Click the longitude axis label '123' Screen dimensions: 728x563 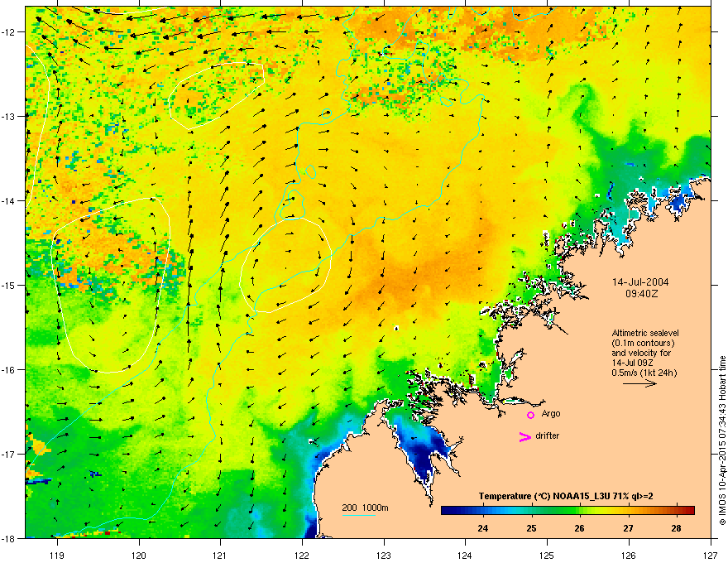384,555
